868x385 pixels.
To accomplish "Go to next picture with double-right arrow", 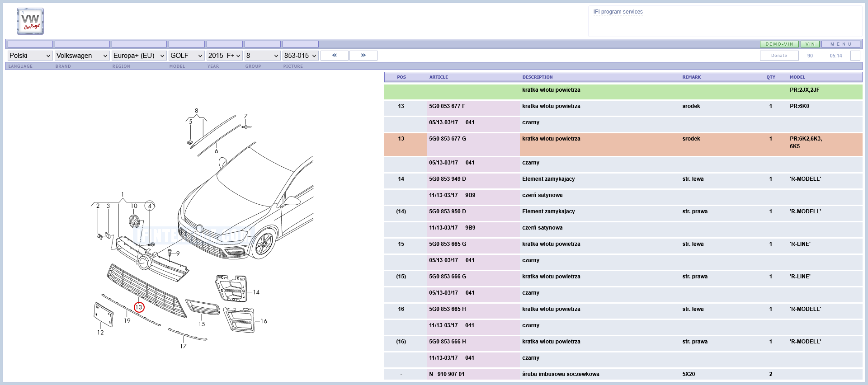I will click(x=363, y=55).
